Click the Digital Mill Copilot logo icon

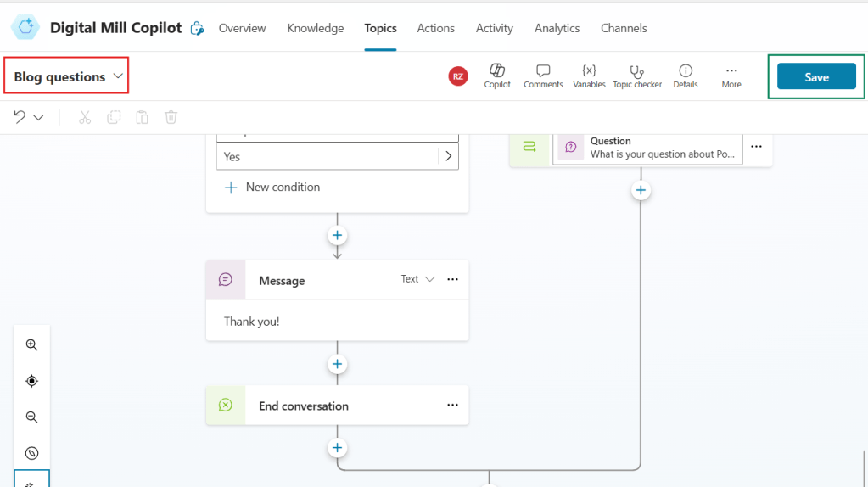click(25, 28)
